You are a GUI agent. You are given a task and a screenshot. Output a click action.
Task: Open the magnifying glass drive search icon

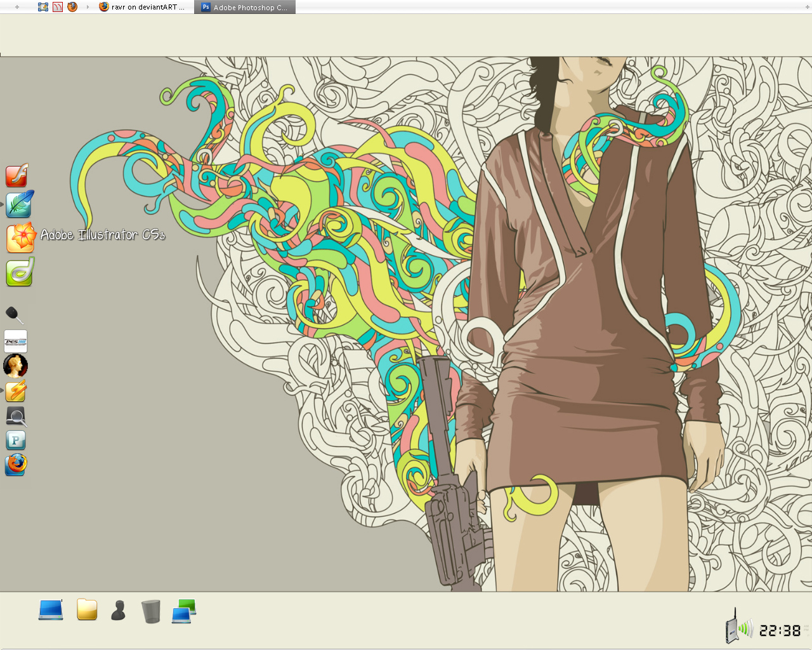point(16,416)
